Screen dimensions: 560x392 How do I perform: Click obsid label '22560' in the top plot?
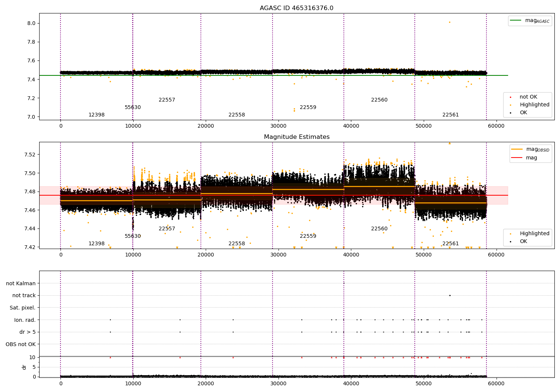coord(379,100)
